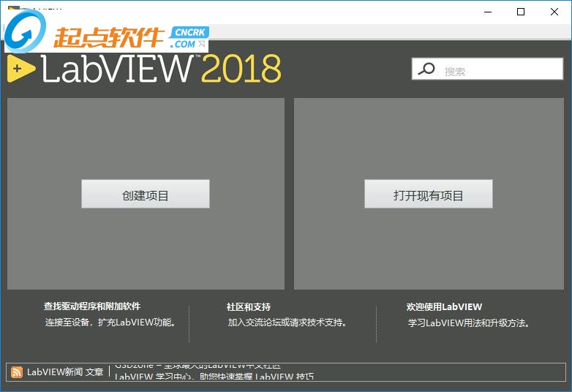Open the 欢迎使用LabVIEW link
572x392 pixels.
[444, 307]
